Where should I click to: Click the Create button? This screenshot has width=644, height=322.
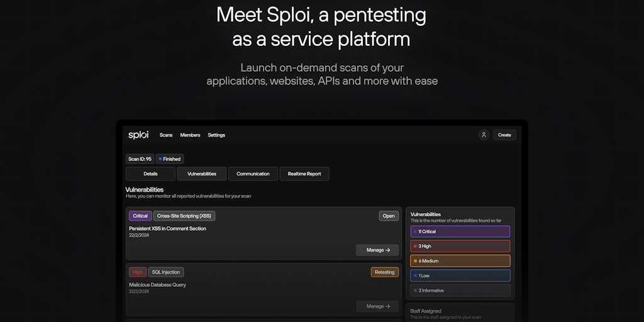coord(504,135)
